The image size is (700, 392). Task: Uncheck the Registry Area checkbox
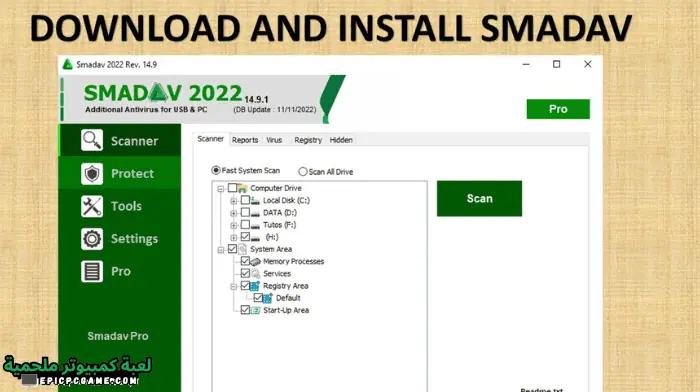(245, 285)
